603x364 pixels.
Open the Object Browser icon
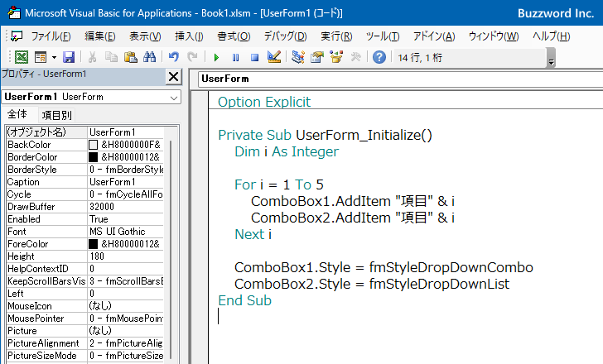[x=336, y=57]
